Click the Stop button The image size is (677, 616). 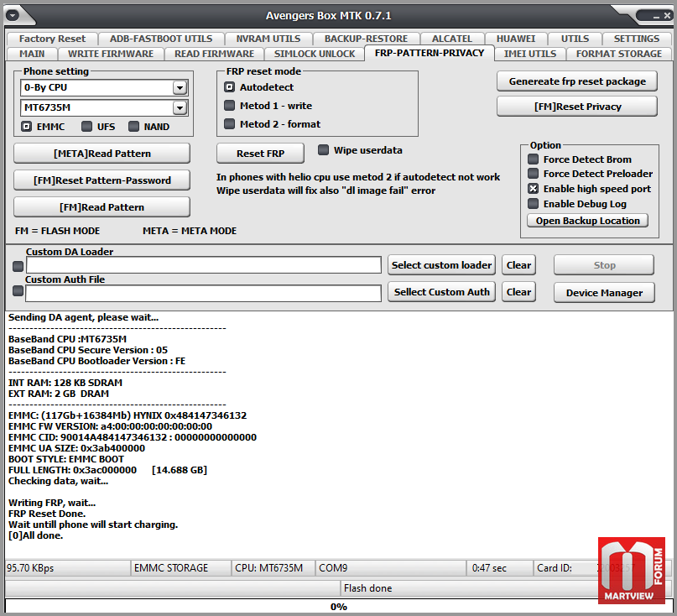604,265
